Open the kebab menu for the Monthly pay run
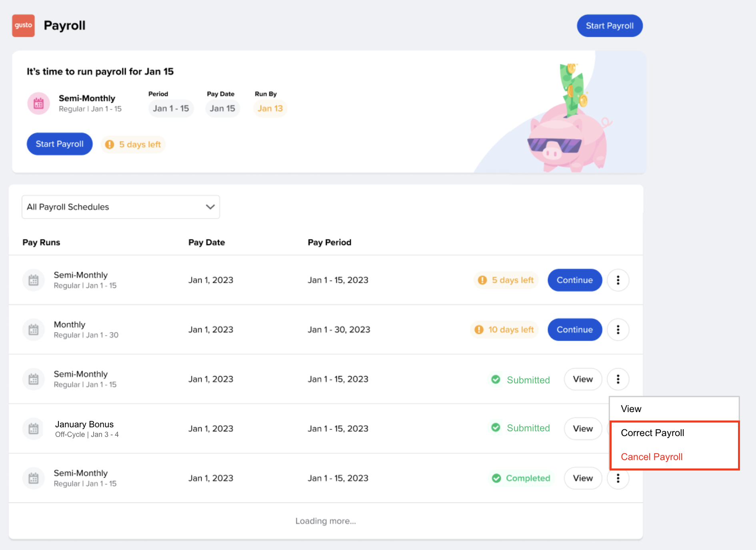 click(618, 330)
